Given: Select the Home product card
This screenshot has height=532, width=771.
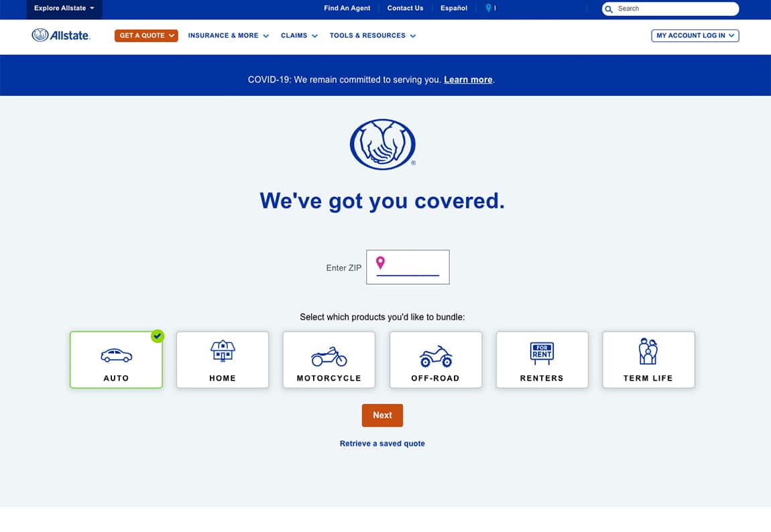Looking at the screenshot, I should click(223, 360).
